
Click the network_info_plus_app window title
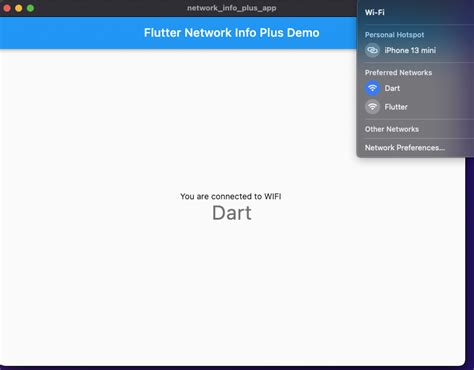pyautogui.click(x=232, y=8)
